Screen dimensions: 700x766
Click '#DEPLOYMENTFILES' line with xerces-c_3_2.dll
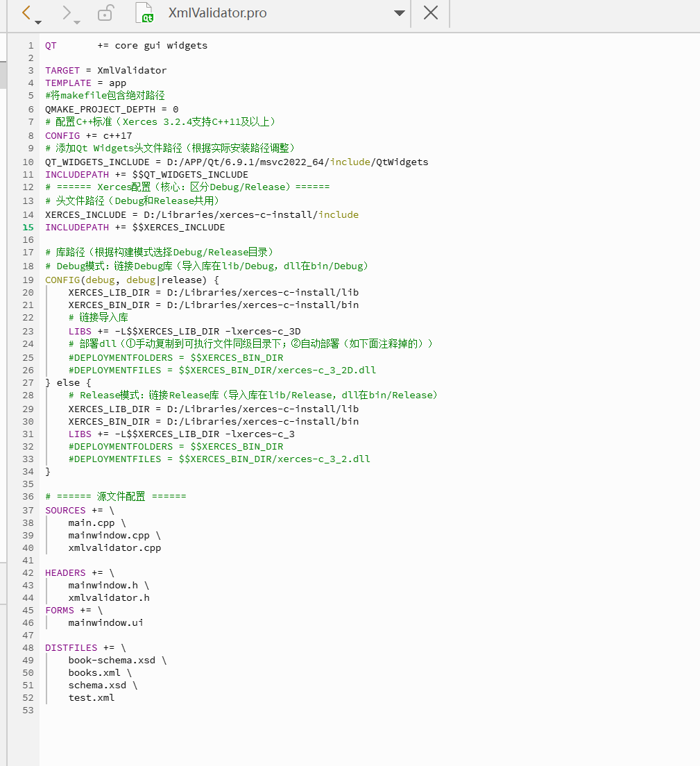click(x=219, y=459)
